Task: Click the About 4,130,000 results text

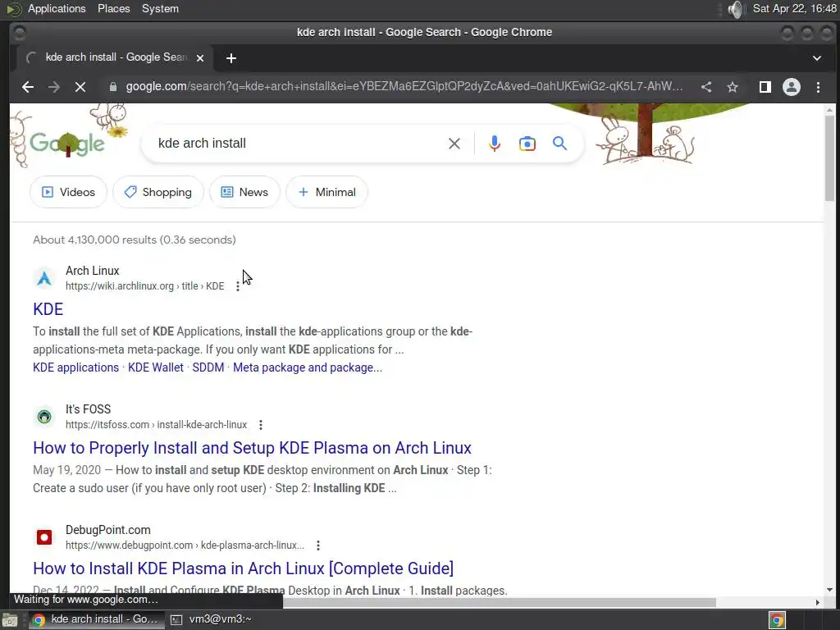Action: pos(135,240)
